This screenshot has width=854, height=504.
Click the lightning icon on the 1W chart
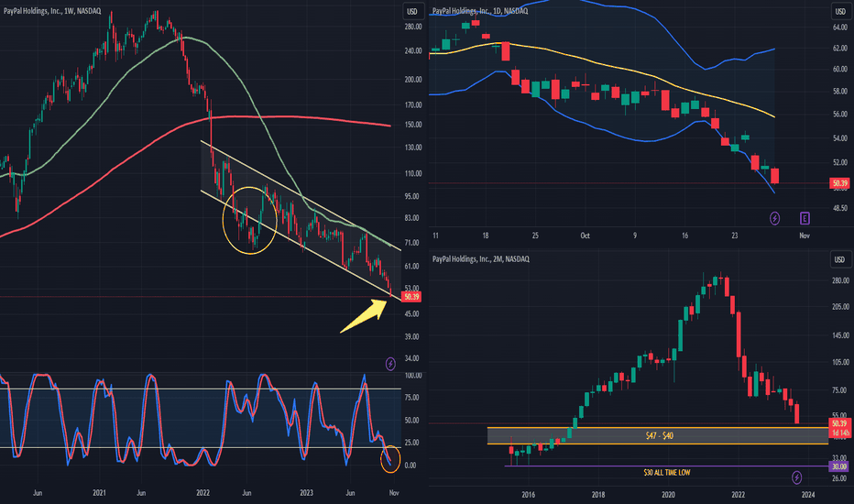[x=390, y=364]
